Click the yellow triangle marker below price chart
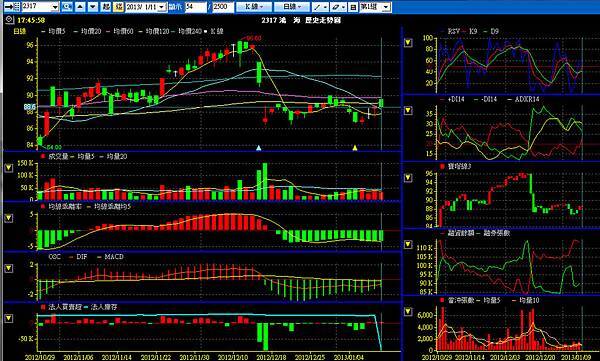The height and width of the screenshot is (361, 600). (x=355, y=148)
